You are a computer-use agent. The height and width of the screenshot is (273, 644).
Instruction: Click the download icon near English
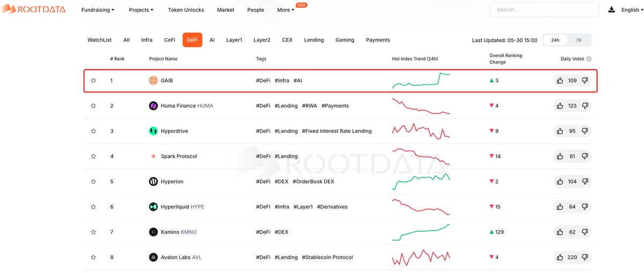click(x=611, y=10)
